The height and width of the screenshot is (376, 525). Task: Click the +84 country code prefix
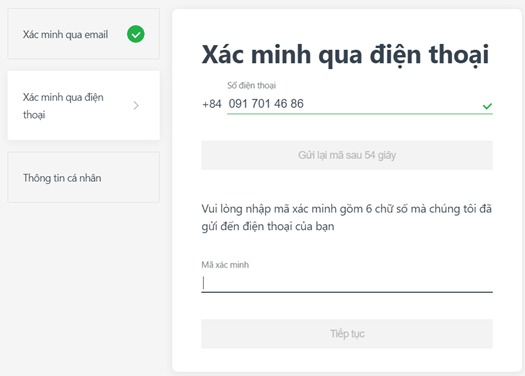pos(212,104)
